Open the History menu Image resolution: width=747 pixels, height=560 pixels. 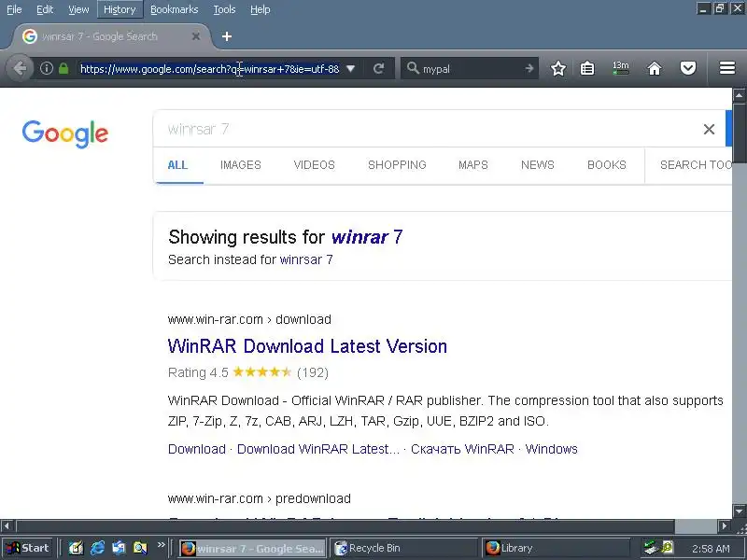point(120,9)
